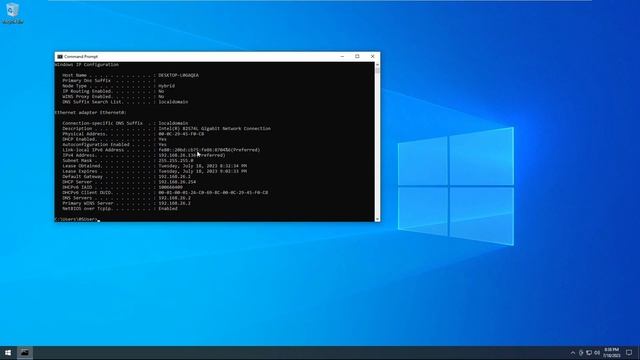The image size is (640, 360).
Task: Click the 'Windows IP Configuration' heading line
Action: (87, 64)
